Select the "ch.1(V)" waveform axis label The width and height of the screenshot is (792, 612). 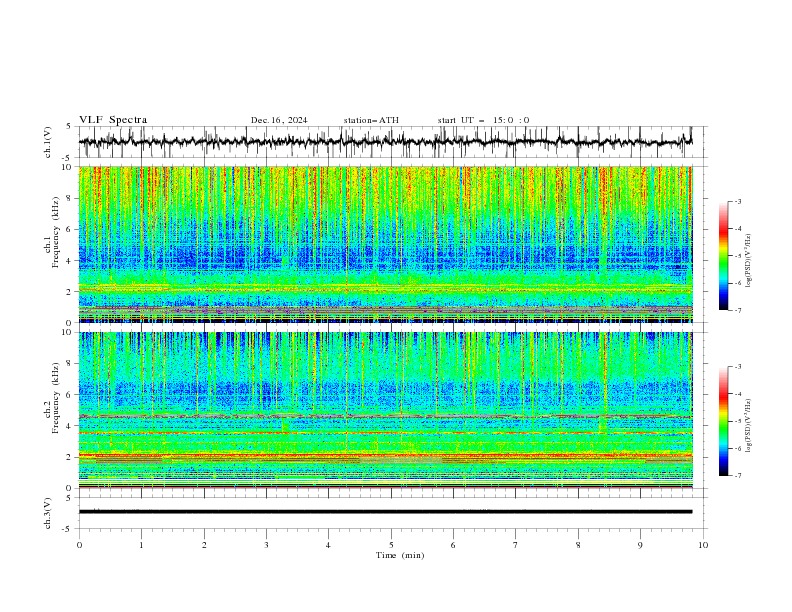click(48, 142)
